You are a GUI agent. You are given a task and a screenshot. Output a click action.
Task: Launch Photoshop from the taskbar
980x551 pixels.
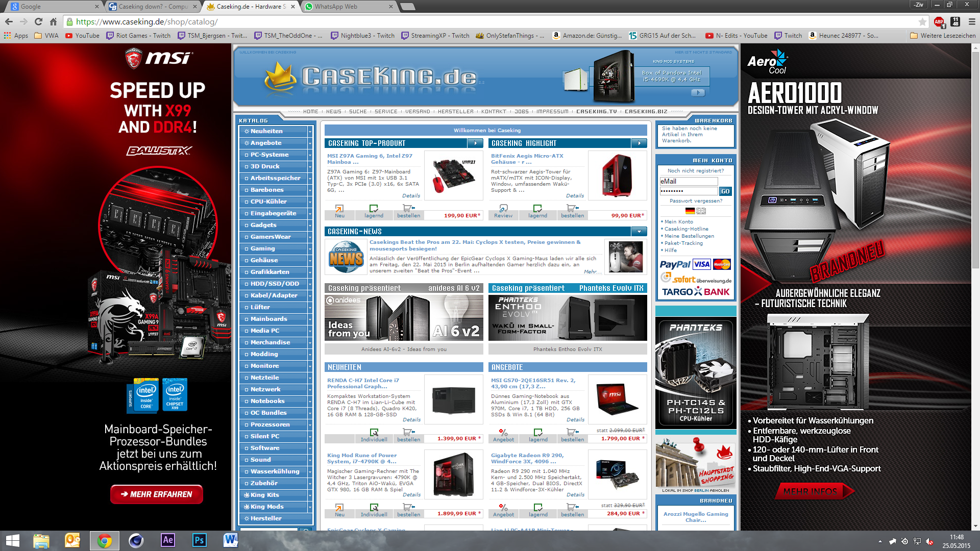point(199,540)
